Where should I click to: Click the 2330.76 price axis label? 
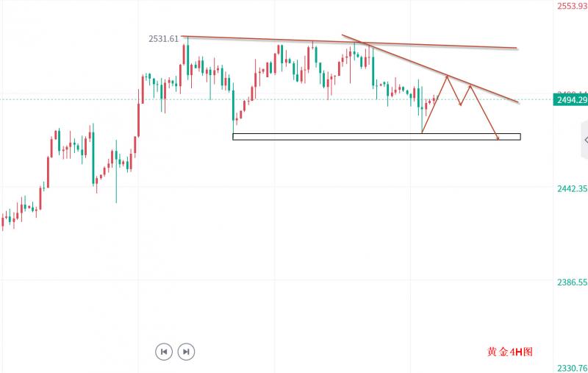click(x=572, y=368)
